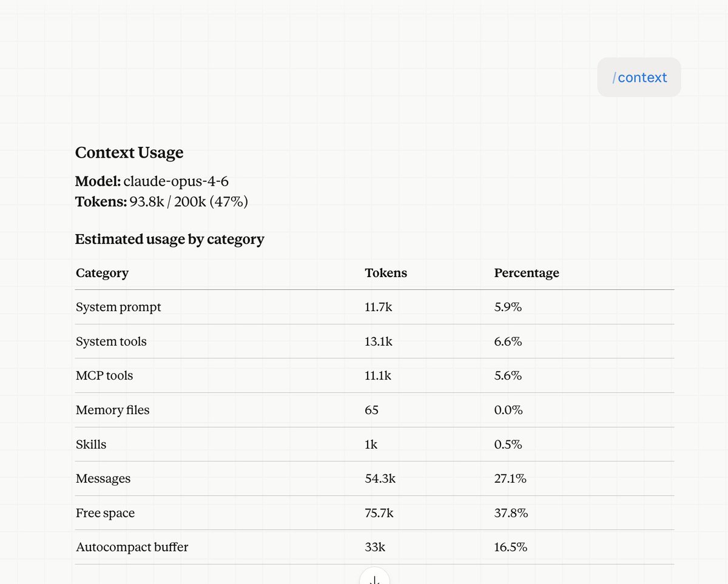Screen dimensions: 728x584
Task: Click the Percentage column header
Action: [527, 273]
